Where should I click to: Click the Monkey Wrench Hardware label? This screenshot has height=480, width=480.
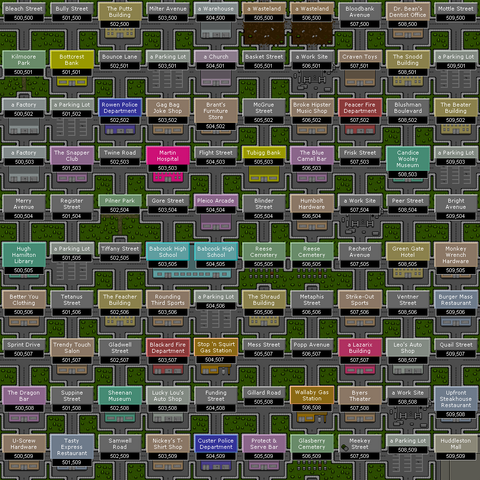coord(456,255)
